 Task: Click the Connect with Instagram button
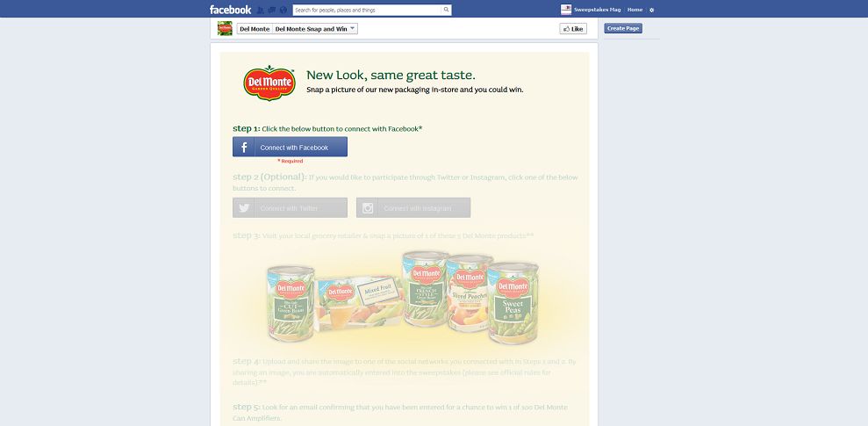coord(413,208)
